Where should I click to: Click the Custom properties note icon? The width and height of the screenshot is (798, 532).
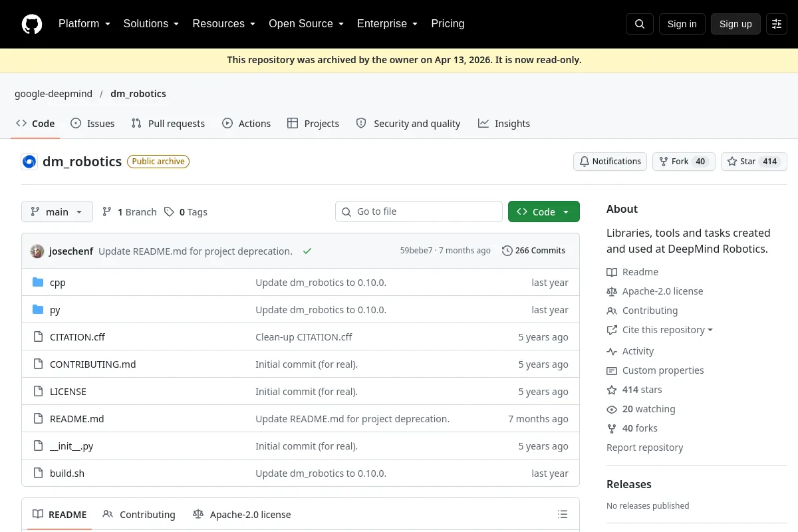612,370
